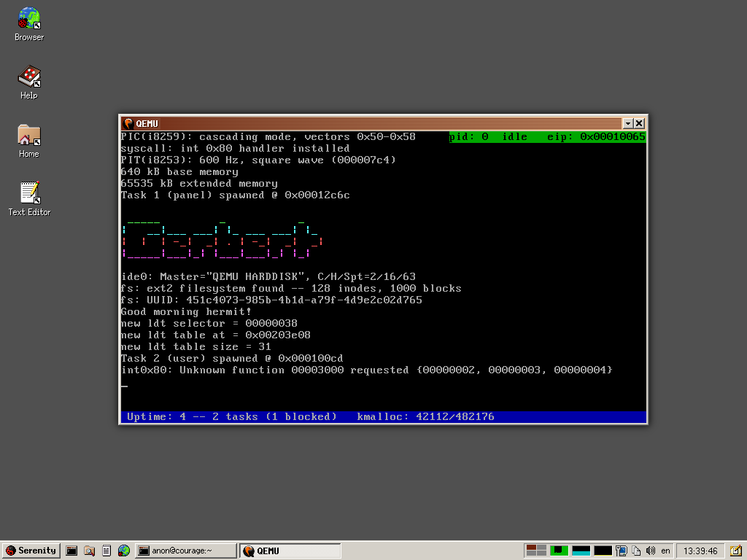
Task: Change the 'en' keyboard layout indicator
Action: [x=665, y=551]
